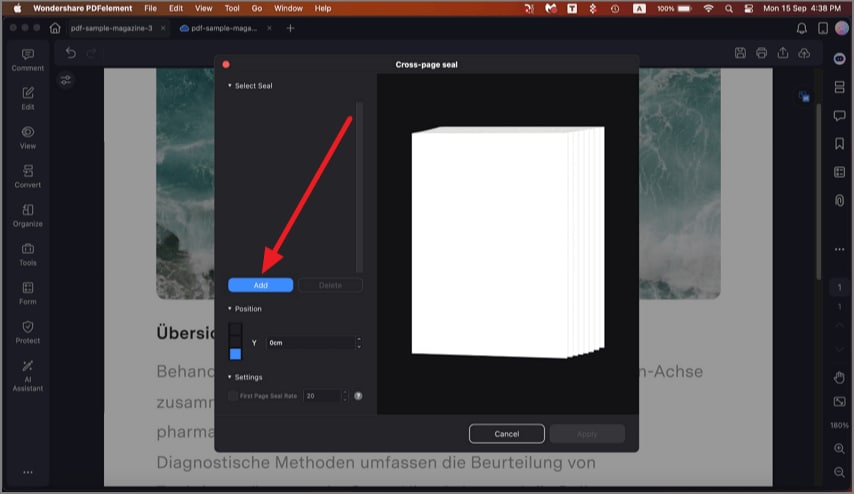Switch to the cloud pdf-sample-maga... tab
The image size is (854, 494).
225,28
